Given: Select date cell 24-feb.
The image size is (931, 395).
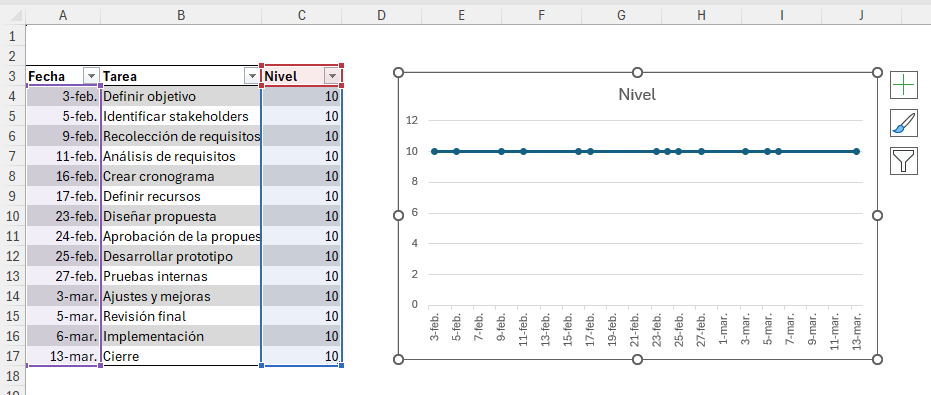Looking at the screenshot, I should coord(63,236).
